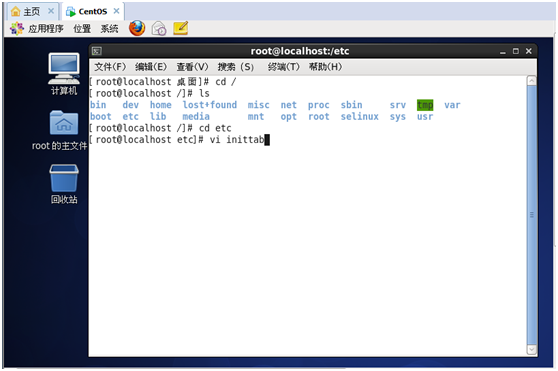Open the terminal 文件(F) menu

(x=110, y=67)
